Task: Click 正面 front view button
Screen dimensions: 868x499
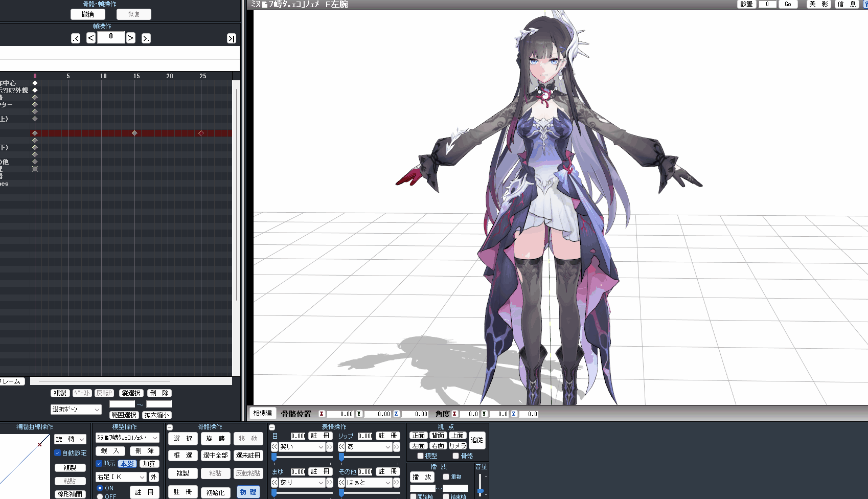Action: click(419, 436)
